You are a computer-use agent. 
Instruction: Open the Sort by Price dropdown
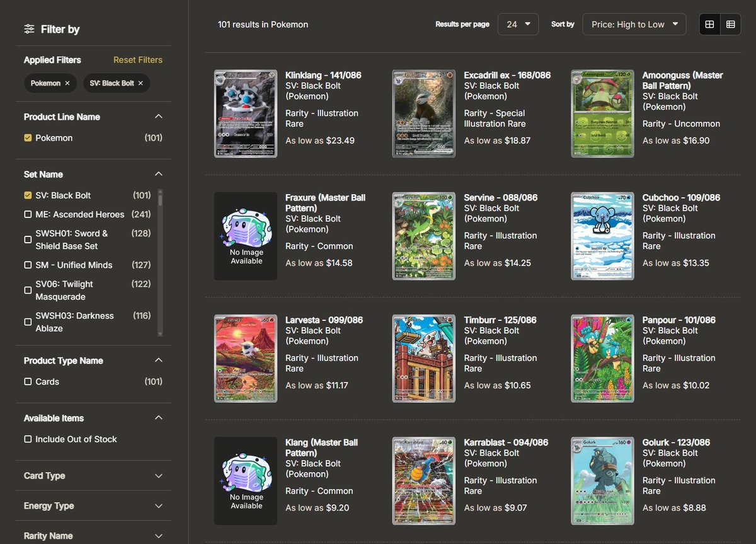point(634,25)
